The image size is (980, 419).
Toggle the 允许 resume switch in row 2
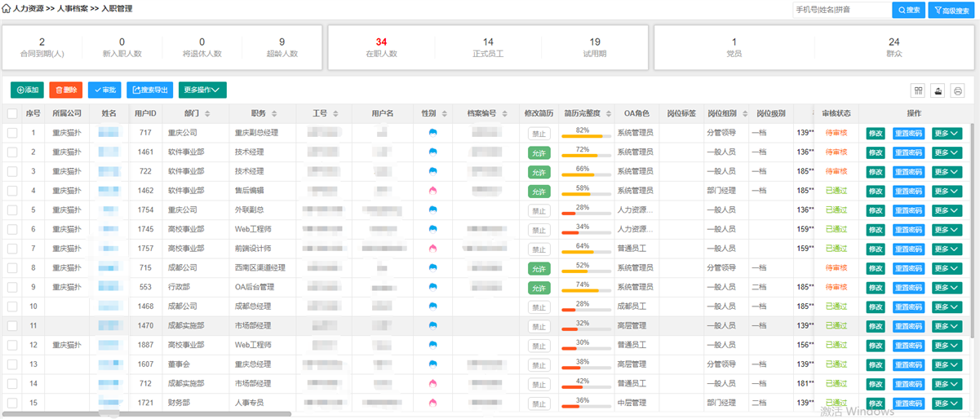539,152
